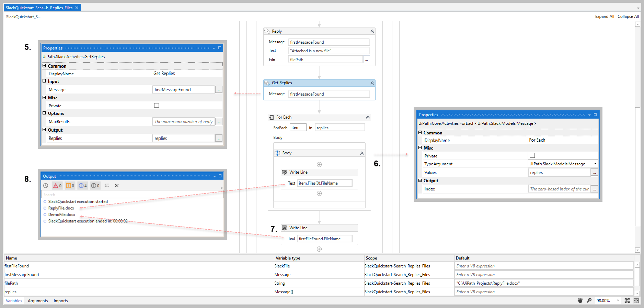The image size is (644, 308).
Task: Toggle Private checkbox in ForEach properties
Action: pos(532,156)
